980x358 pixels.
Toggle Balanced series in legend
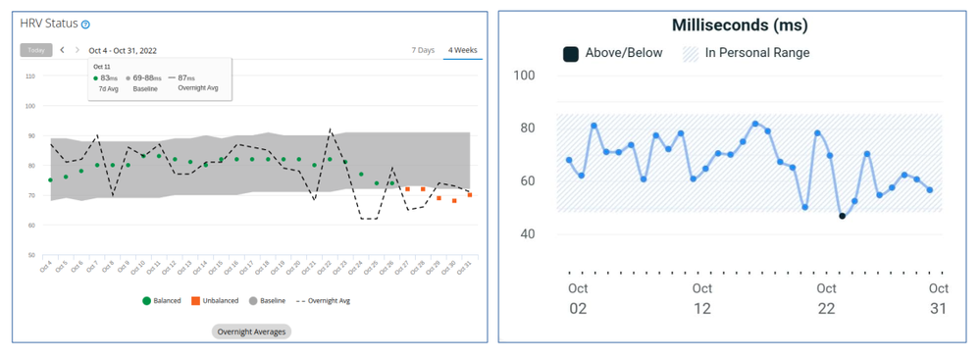(161, 300)
